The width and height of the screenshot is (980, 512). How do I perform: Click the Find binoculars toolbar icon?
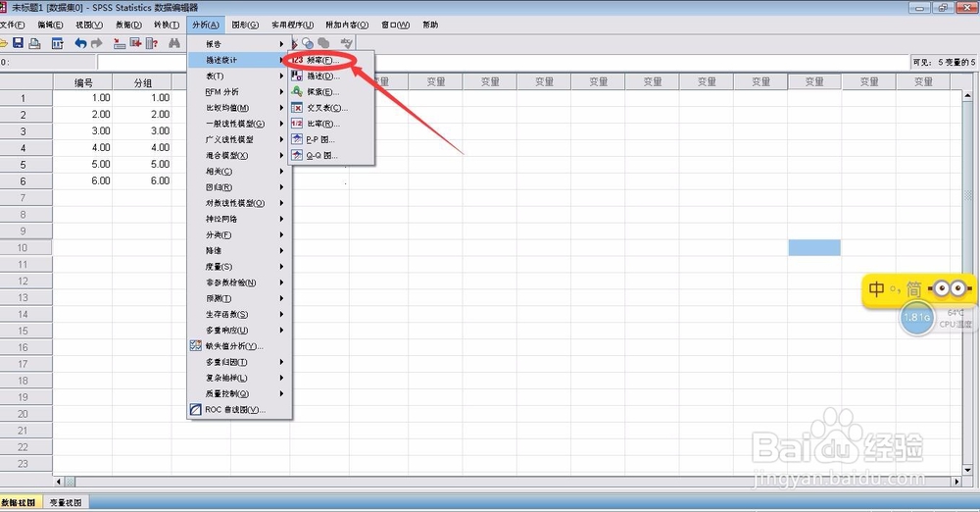coord(174,42)
